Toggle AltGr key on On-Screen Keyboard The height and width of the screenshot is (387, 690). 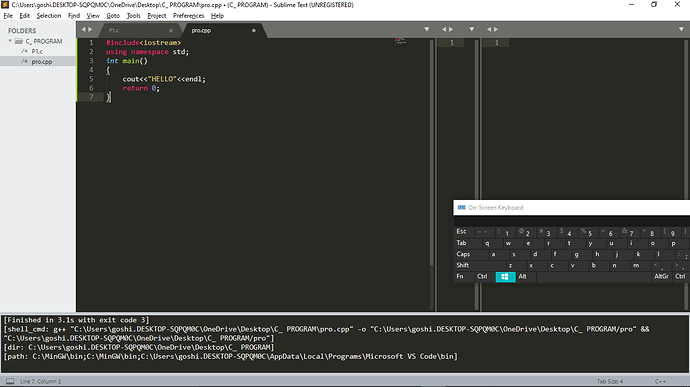(661, 276)
